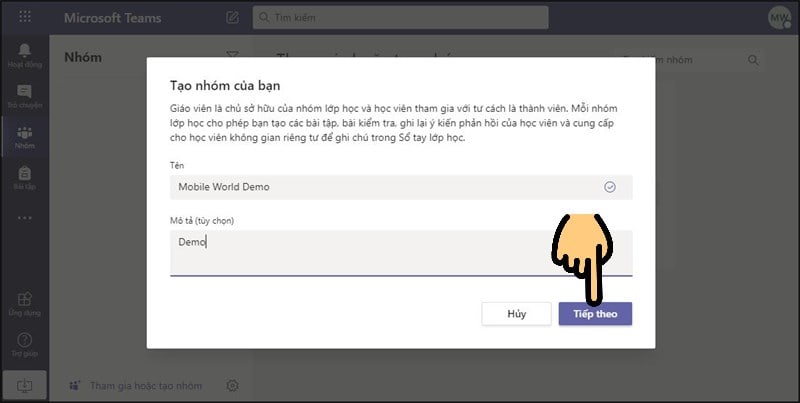Open the app launcher grid icon
Screen dimensions: 800x403
(x=24, y=17)
